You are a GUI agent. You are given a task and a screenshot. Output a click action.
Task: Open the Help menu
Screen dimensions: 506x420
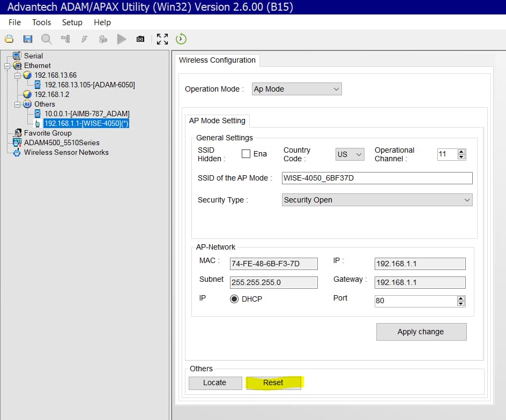(102, 22)
